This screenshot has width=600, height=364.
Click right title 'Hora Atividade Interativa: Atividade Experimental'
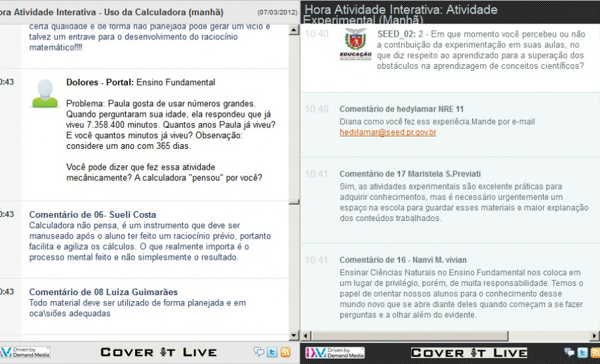pos(401,14)
